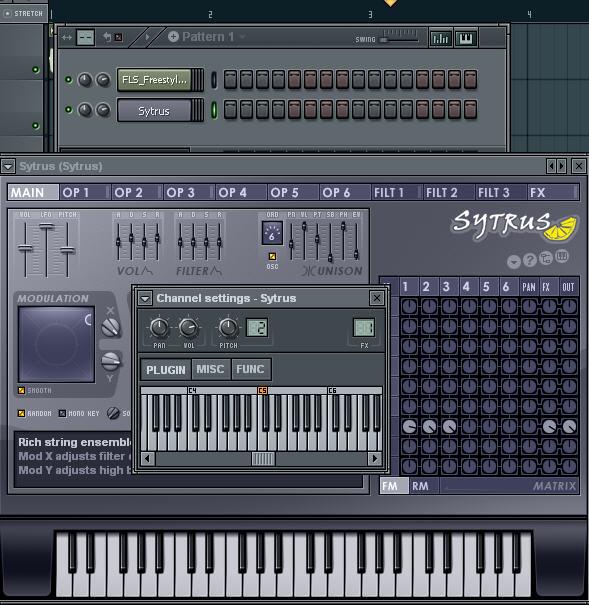Switch to the OP 1 tab
The width and height of the screenshot is (589, 605).
click(84, 193)
